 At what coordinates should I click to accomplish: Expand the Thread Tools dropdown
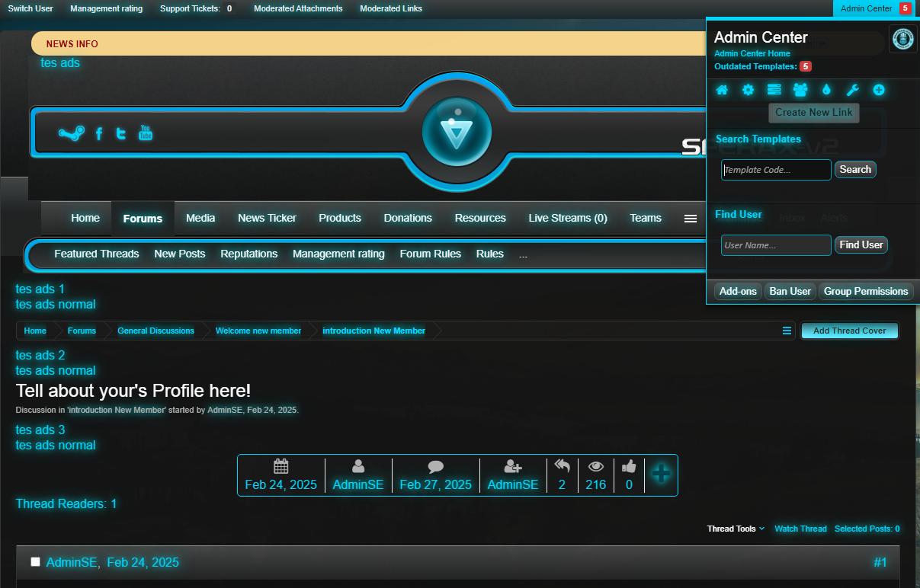click(736, 529)
